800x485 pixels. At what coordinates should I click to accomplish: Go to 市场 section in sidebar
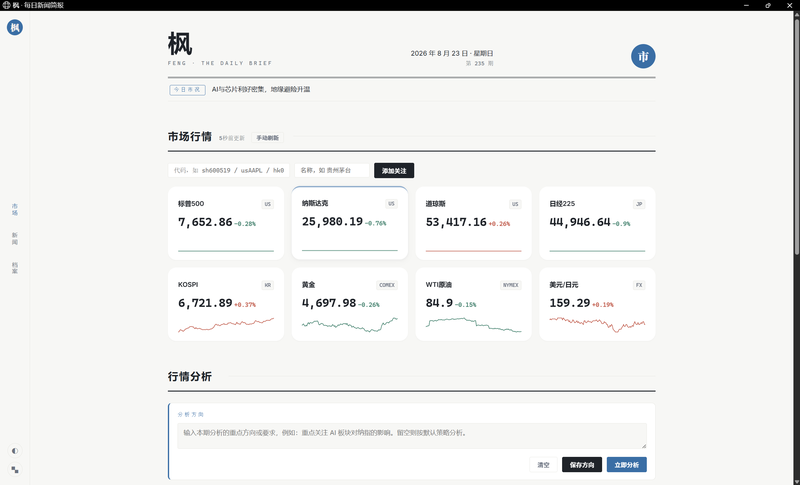point(15,210)
